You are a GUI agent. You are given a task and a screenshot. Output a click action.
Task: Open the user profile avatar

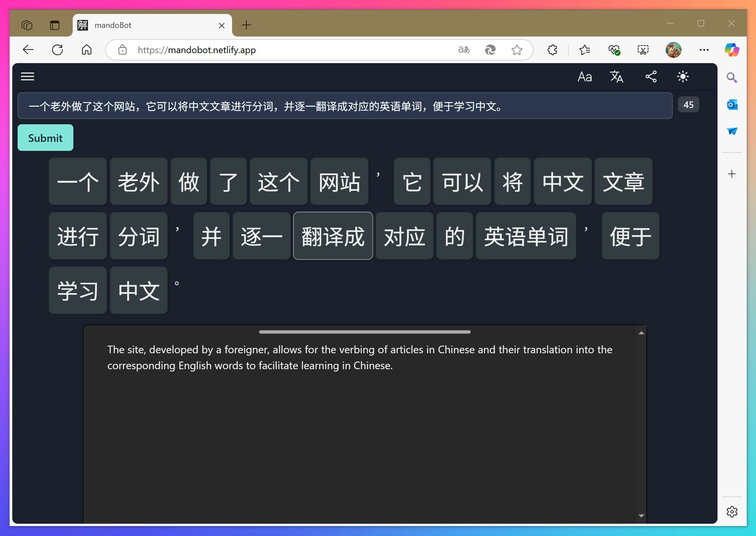pyautogui.click(x=674, y=50)
